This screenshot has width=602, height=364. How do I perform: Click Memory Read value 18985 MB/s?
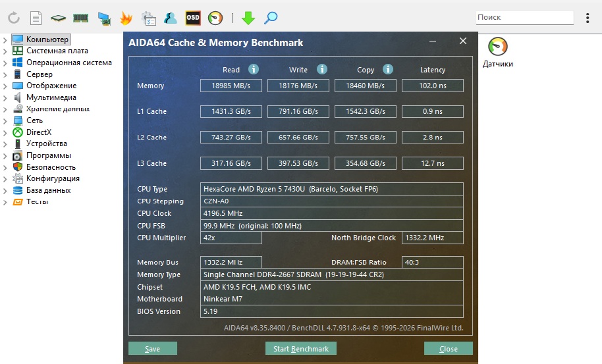coord(231,86)
